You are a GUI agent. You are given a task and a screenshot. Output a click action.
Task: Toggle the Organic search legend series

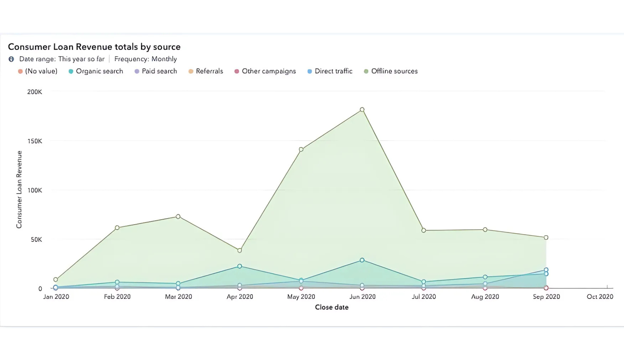click(x=96, y=71)
